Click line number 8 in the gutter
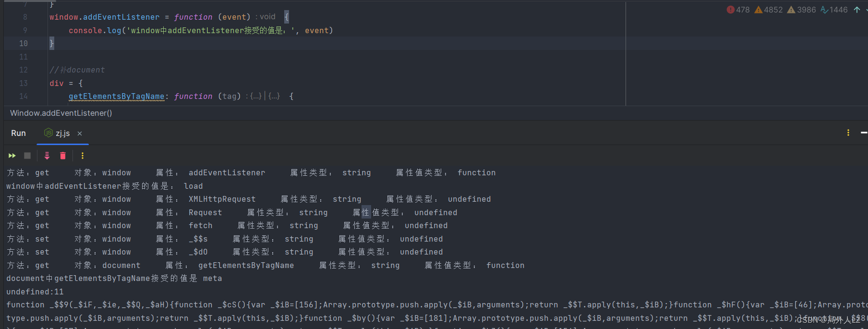 point(25,17)
